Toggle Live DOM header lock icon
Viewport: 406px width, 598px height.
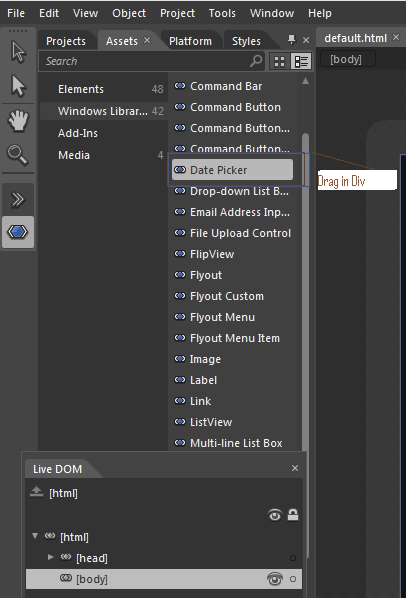[293, 514]
